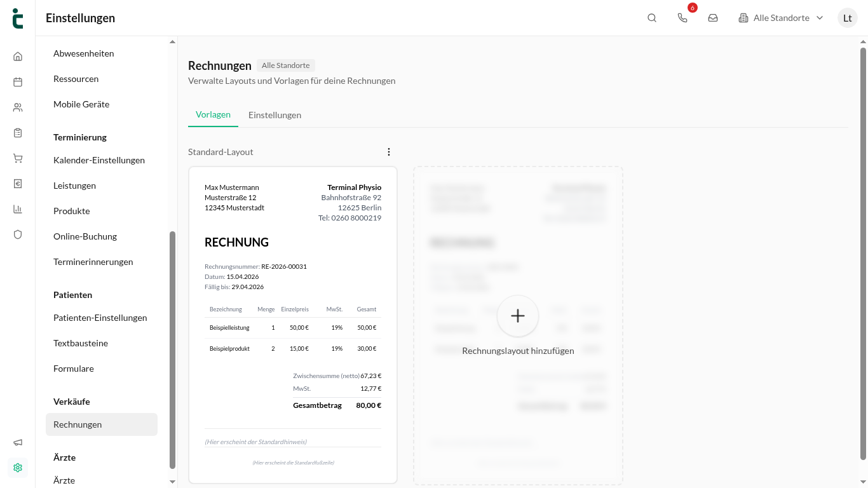The image size is (868, 488).
Task: Open the calendar icon in sidebar
Action: (18, 81)
